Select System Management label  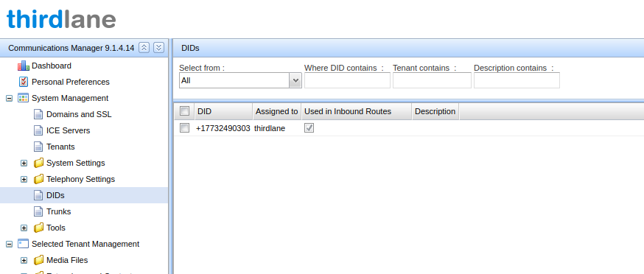[x=70, y=98]
